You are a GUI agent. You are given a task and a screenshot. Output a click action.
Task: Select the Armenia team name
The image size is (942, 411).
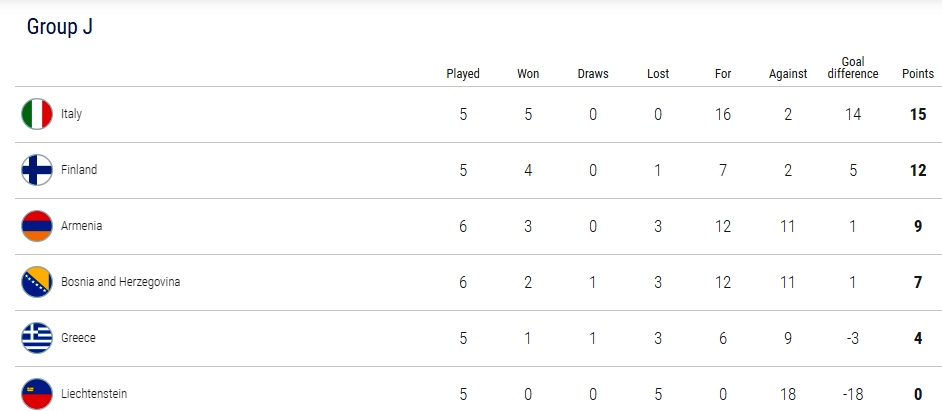81,226
